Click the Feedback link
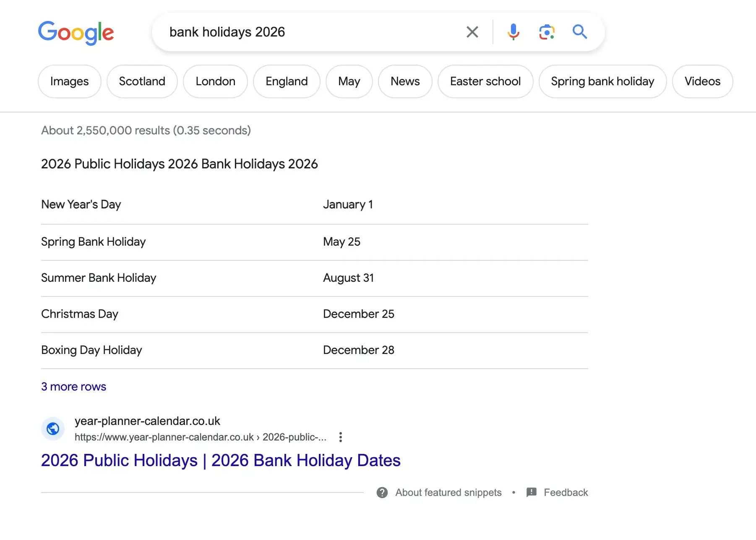 566,493
